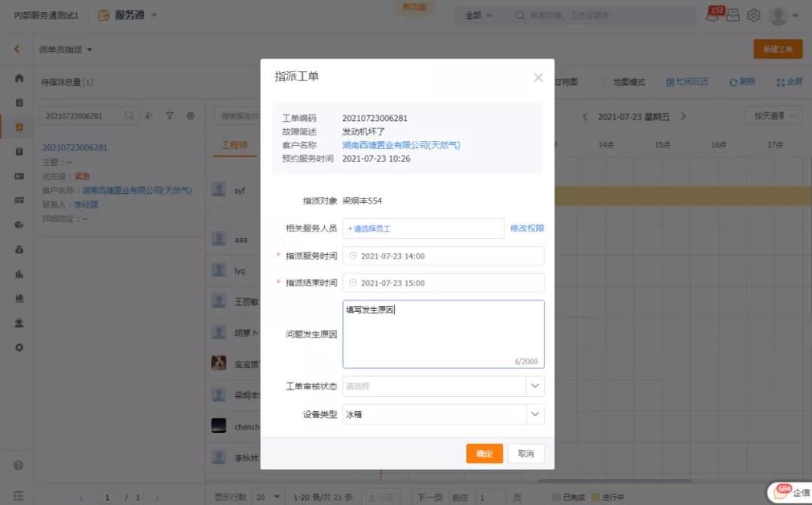
Task: Click the filter funnel icon in the work order list
Action: (x=169, y=116)
